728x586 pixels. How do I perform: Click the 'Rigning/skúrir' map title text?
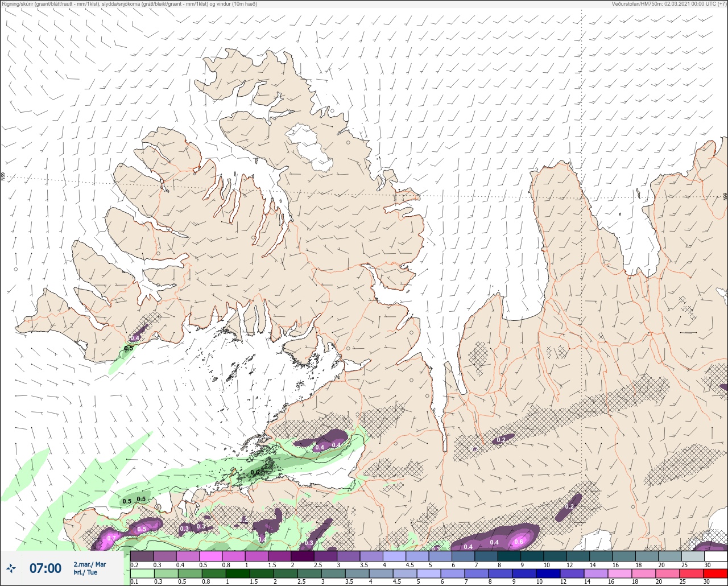131,4
